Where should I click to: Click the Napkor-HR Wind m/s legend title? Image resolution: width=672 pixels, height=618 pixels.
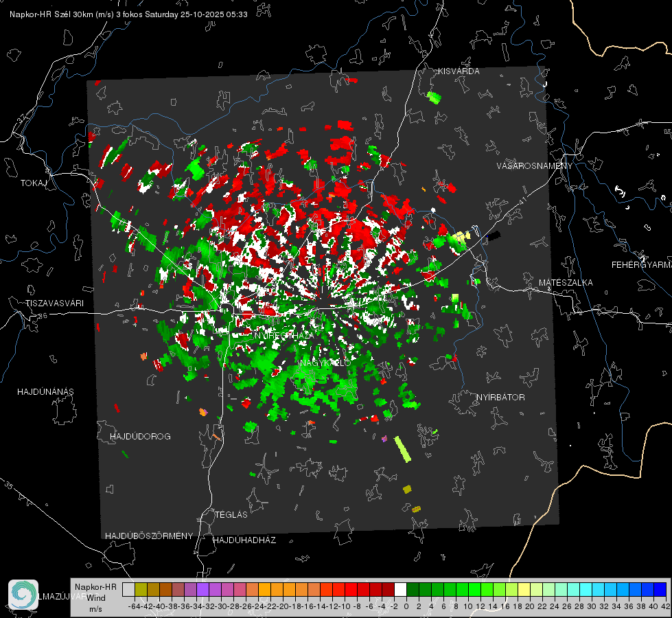coord(95,597)
